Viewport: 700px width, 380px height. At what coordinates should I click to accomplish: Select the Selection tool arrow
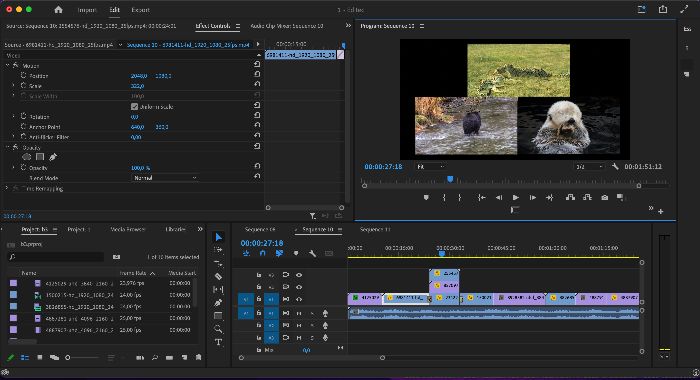tap(218, 237)
